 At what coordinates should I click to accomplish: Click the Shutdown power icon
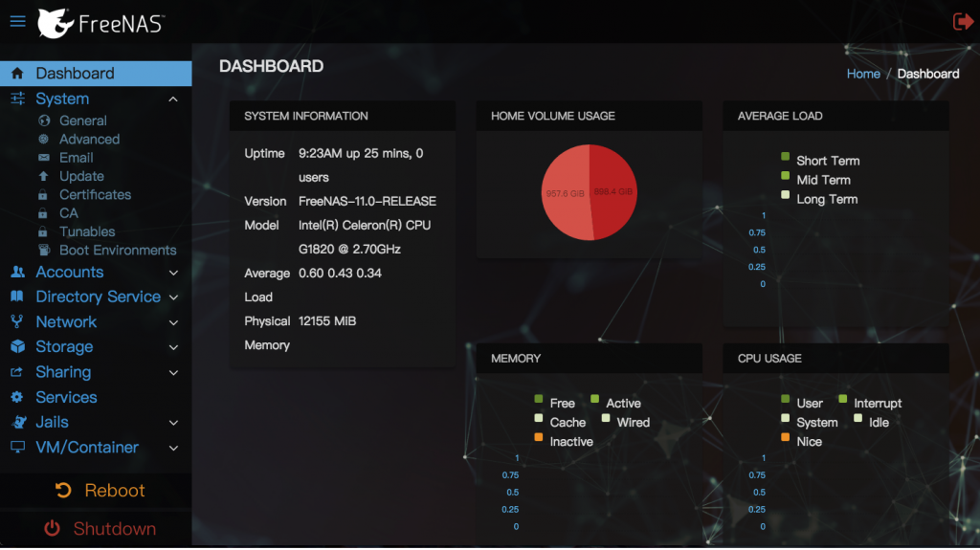(52, 529)
